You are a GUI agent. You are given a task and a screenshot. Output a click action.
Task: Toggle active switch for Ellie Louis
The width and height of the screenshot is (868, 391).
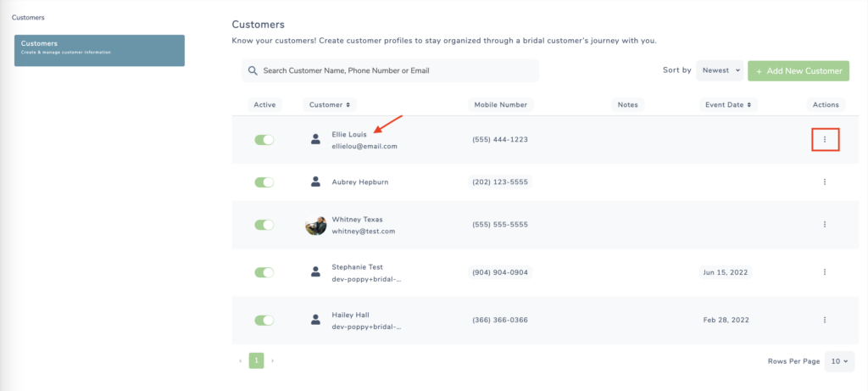[x=264, y=140]
